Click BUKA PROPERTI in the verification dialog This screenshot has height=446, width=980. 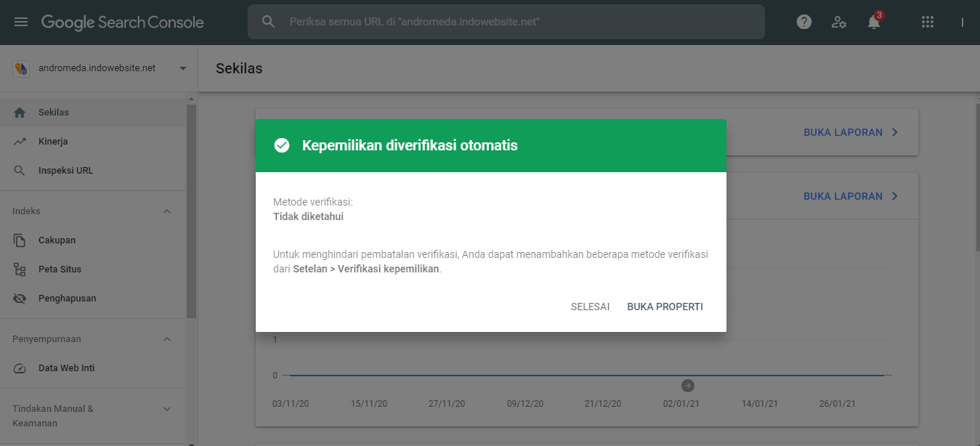click(665, 306)
